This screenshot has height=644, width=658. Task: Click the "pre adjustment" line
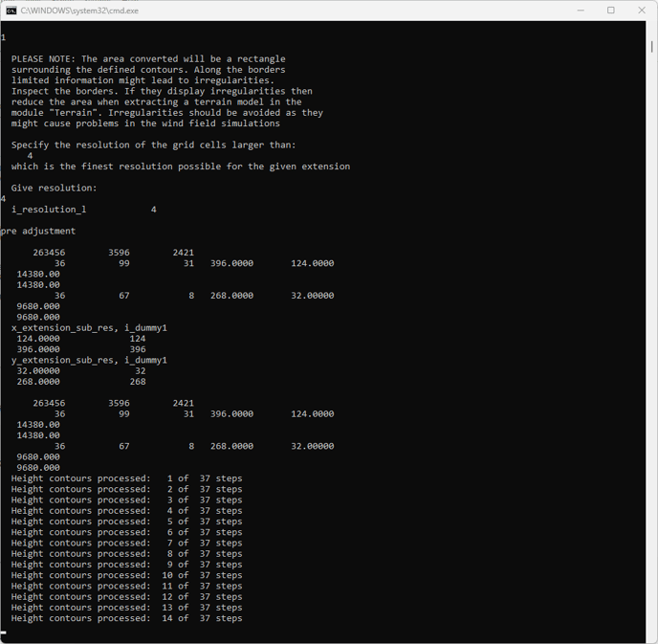(x=38, y=232)
